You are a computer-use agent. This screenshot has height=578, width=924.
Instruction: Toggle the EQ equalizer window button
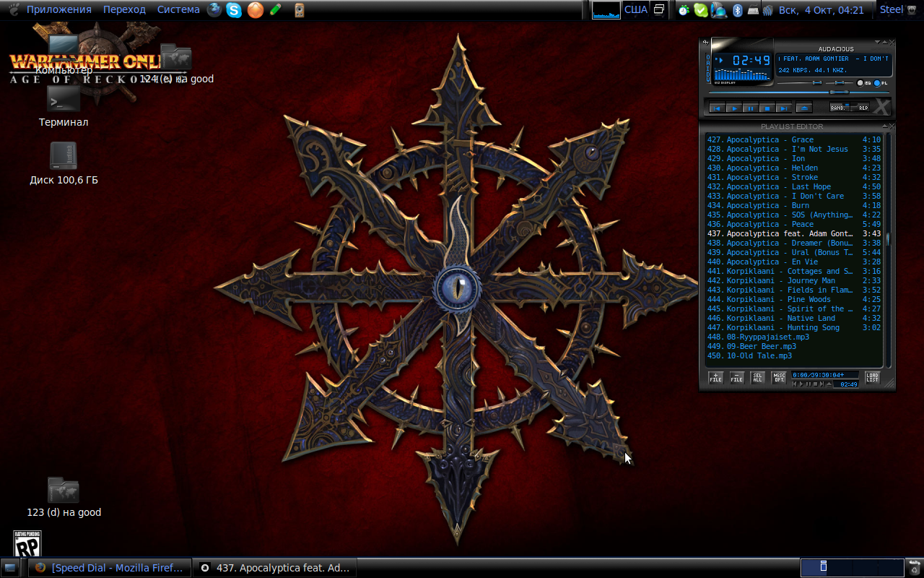point(861,83)
